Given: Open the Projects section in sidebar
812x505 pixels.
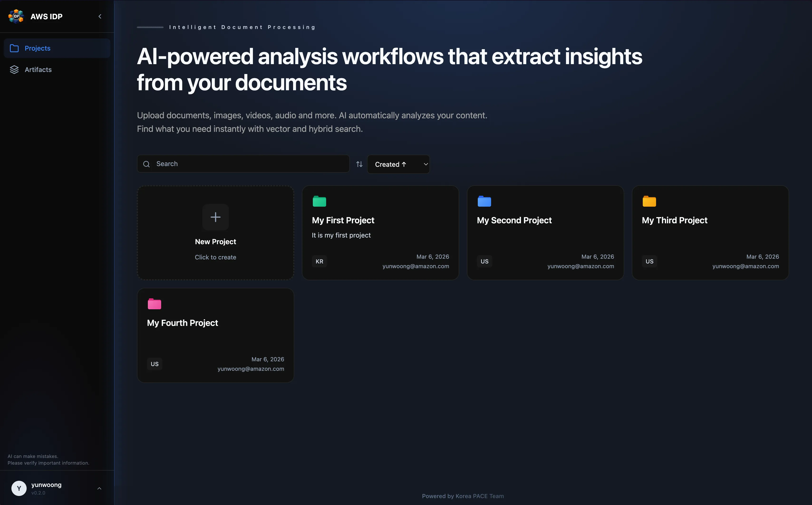Looking at the screenshot, I should coord(37,48).
